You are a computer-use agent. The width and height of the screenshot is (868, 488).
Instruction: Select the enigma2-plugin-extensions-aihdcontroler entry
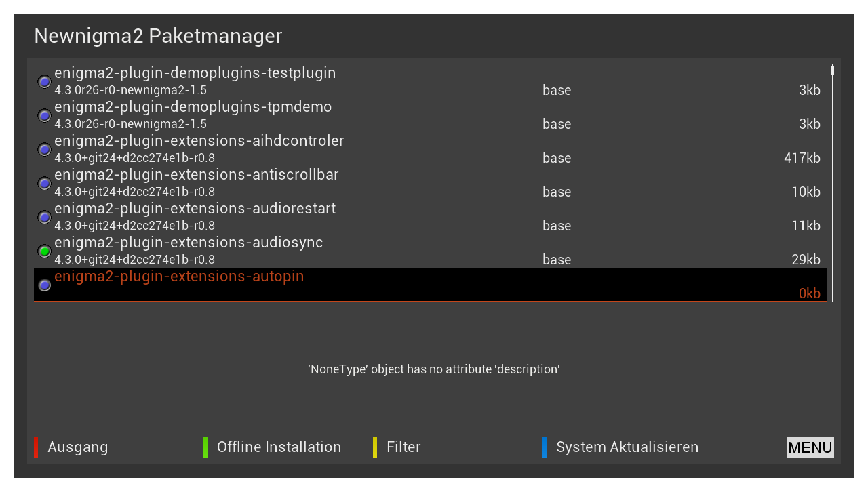coord(199,141)
